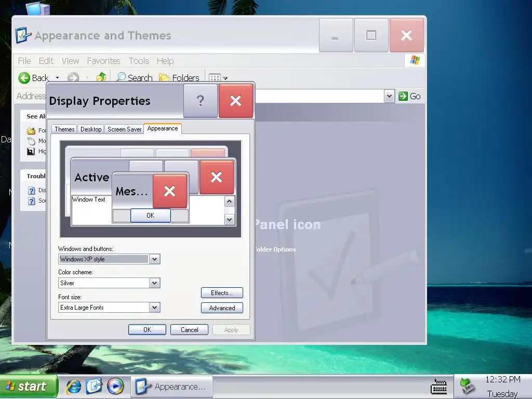Click the Sound troubleshooter help icon

(x=31, y=201)
